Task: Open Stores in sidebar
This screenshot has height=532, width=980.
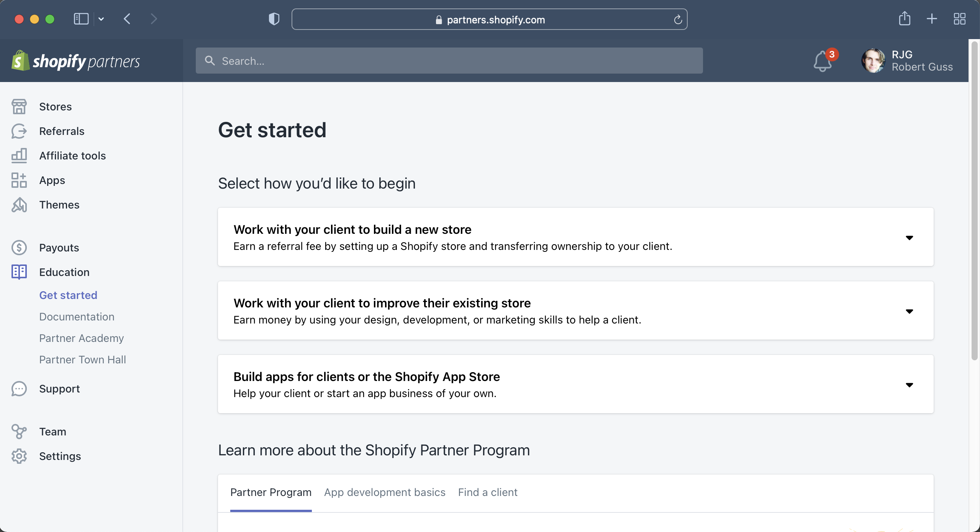Action: (56, 107)
